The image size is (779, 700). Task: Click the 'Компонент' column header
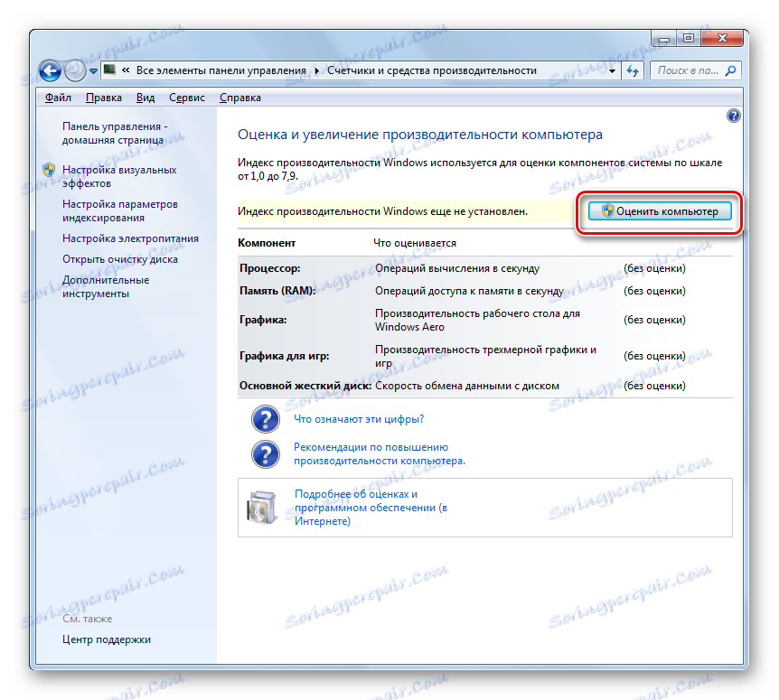pyautogui.click(x=267, y=243)
